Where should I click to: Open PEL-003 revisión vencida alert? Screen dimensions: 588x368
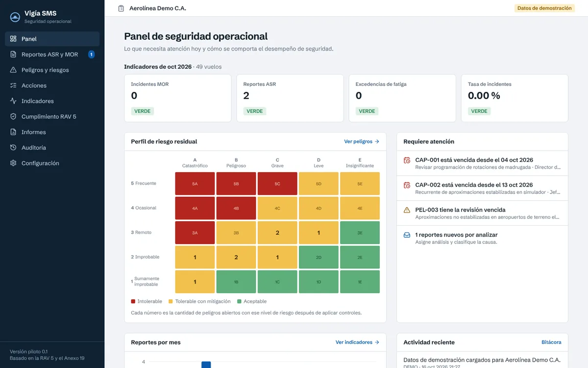click(482, 213)
